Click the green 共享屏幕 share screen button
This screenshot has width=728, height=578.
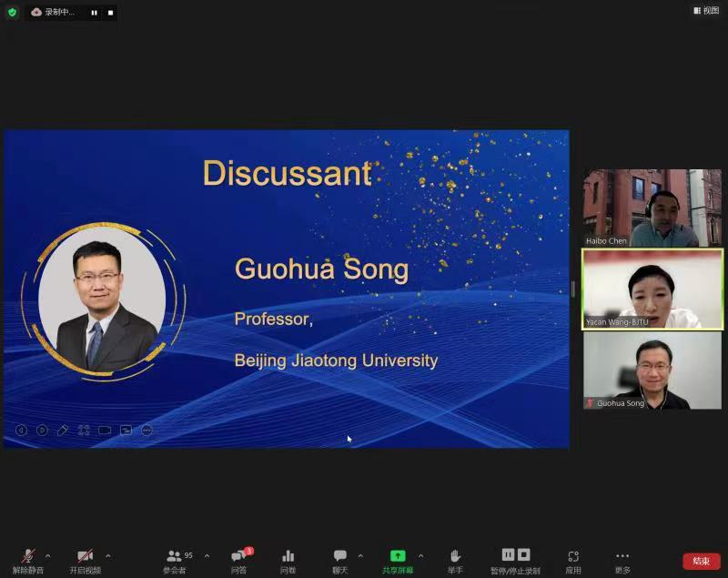(398, 561)
